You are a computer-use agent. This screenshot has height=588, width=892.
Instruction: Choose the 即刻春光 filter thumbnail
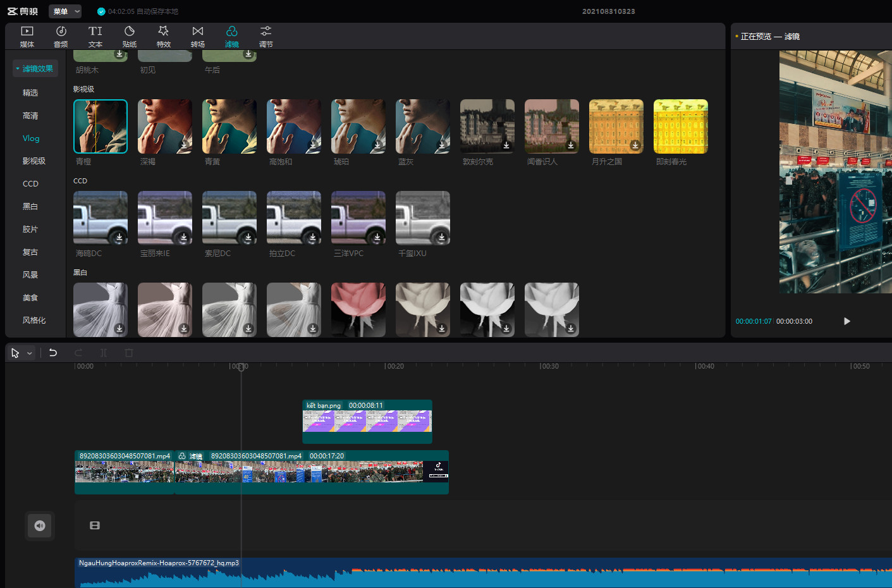pos(681,126)
